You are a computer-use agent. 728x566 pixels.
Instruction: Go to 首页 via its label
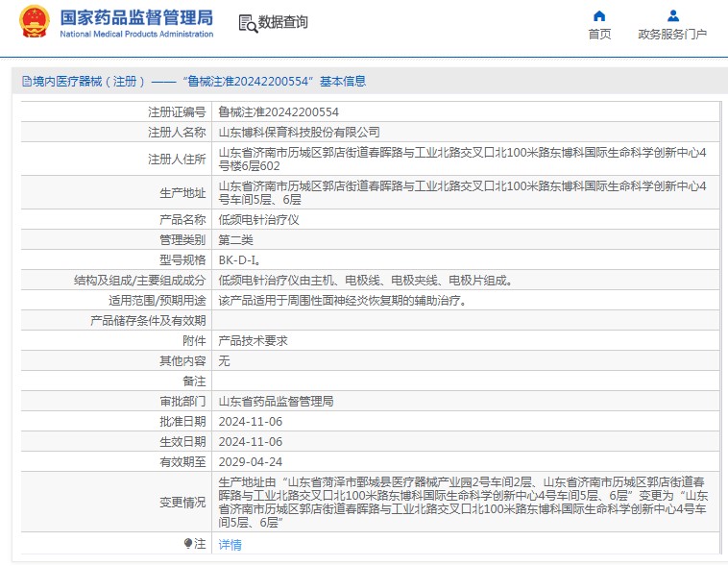599,35
